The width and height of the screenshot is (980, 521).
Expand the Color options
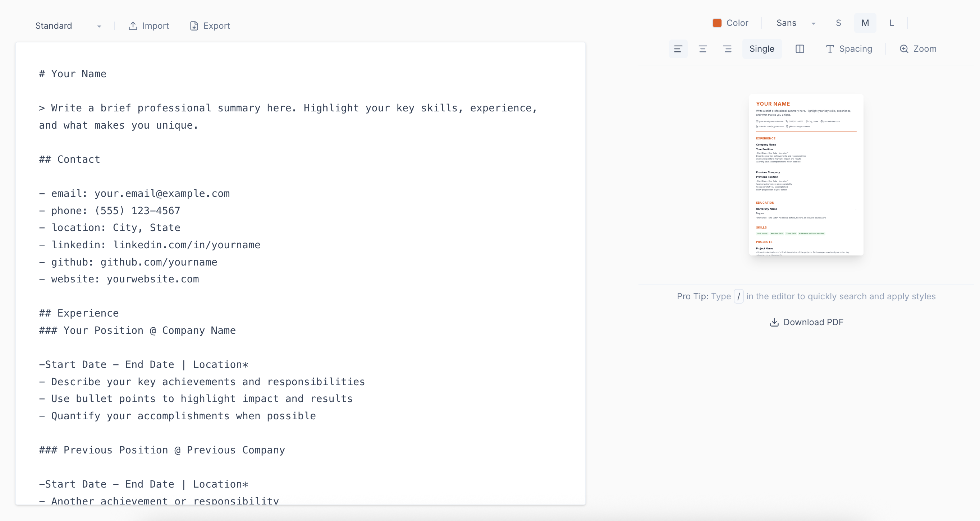coord(730,23)
